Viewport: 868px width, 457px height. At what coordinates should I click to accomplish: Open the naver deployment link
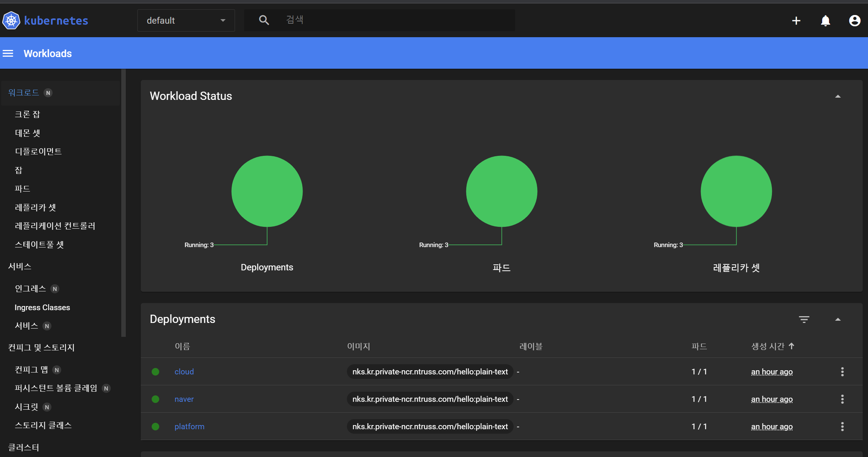[x=184, y=399]
